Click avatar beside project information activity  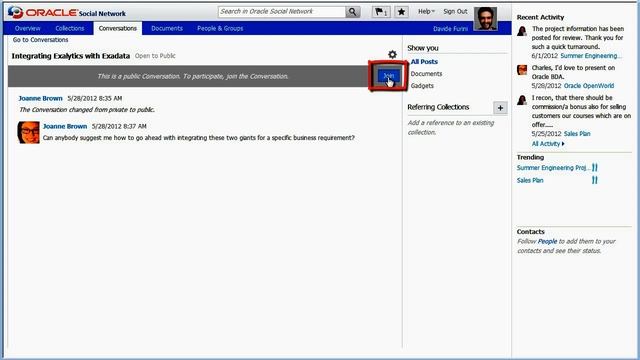click(x=522, y=31)
